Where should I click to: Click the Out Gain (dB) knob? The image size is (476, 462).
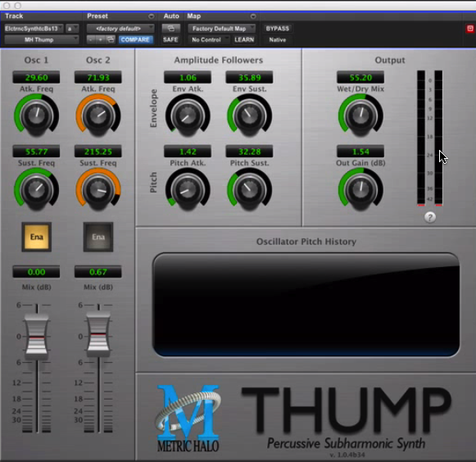[360, 190]
